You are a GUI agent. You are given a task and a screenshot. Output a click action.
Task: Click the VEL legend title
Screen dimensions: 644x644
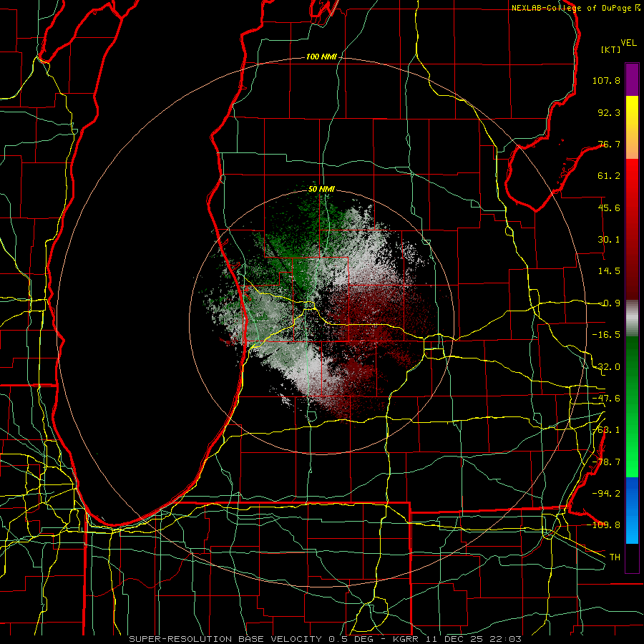629,43
